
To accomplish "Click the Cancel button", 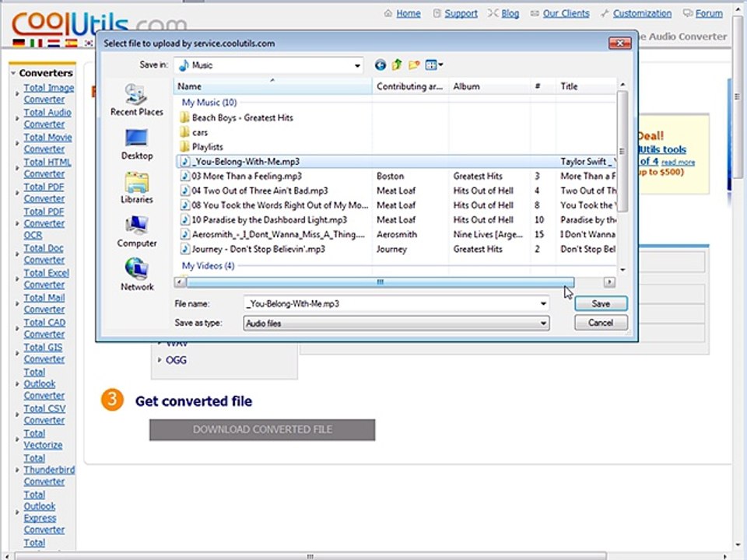I will pyautogui.click(x=601, y=323).
